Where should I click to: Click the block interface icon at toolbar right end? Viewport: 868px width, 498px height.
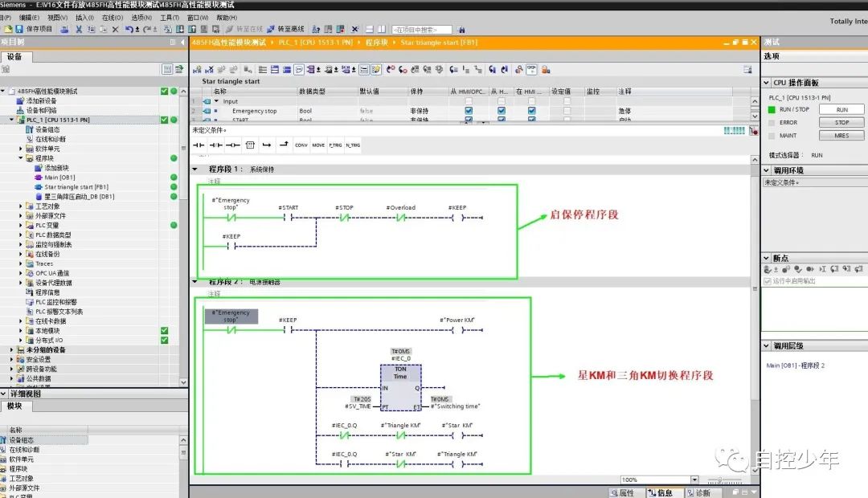coord(748,70)
